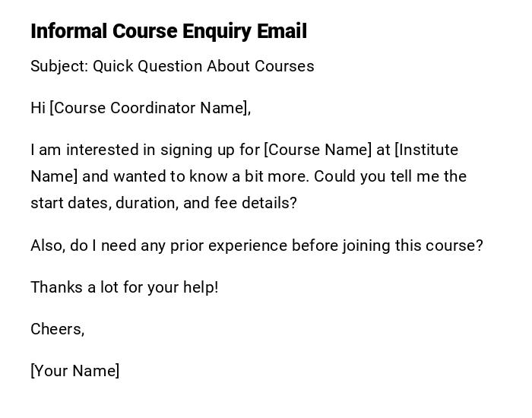Select the [Your Name] placeholder
532x418 pixels.
click(x=74, y=371)
